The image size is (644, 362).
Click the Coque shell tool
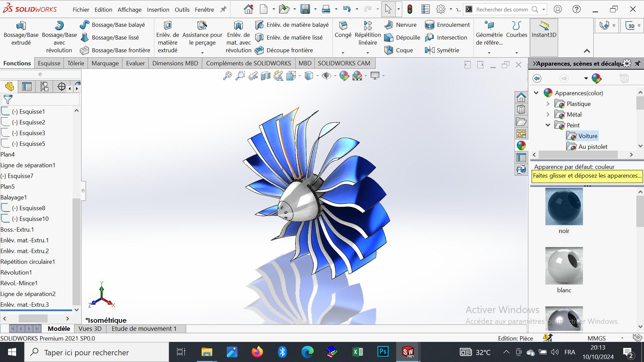(398, 50)
